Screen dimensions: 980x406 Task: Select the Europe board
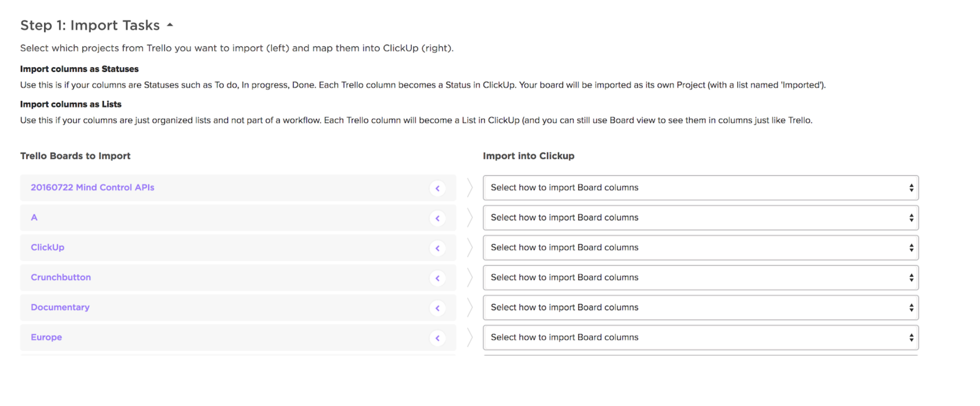point(46,337)
